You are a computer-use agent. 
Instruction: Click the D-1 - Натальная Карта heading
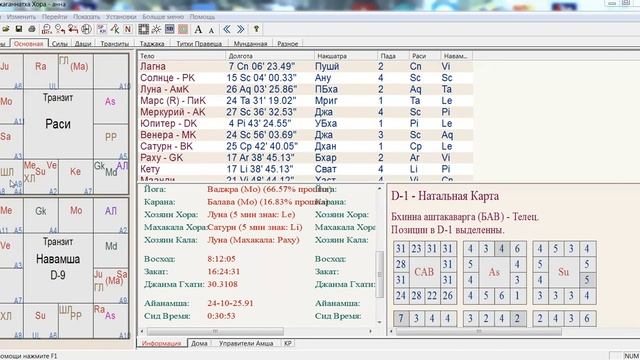pyautogui.click(x=445, y=196)
